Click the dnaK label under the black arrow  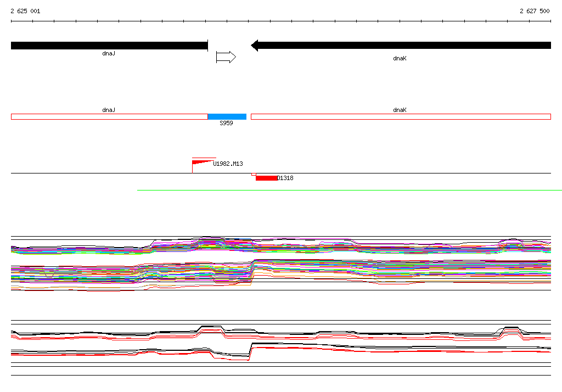click(x=400, y=58)
